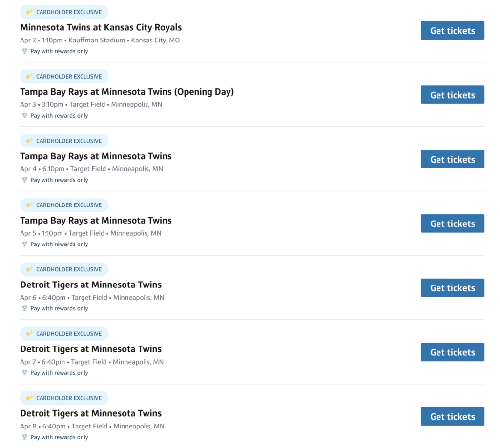Click the trophy icon for the Apr 8 Tigers game
This screenshot has width=500, height=448.
(x=24, y=437)
